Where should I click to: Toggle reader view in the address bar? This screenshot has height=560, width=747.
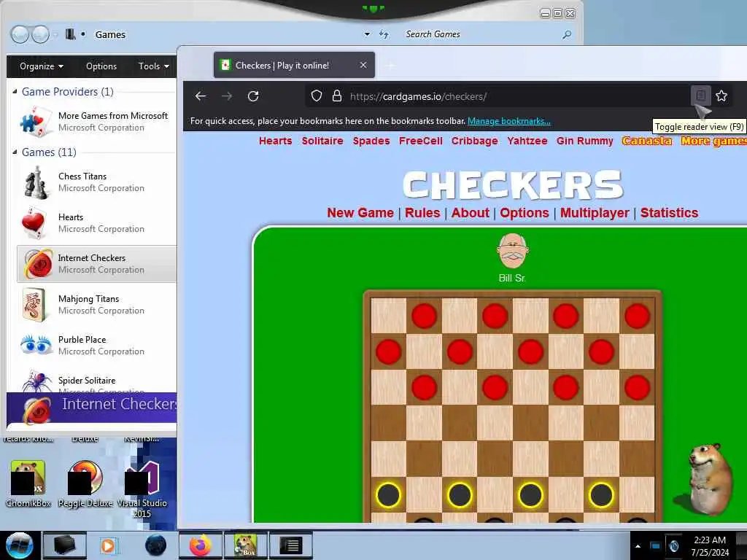pos(700,96)
